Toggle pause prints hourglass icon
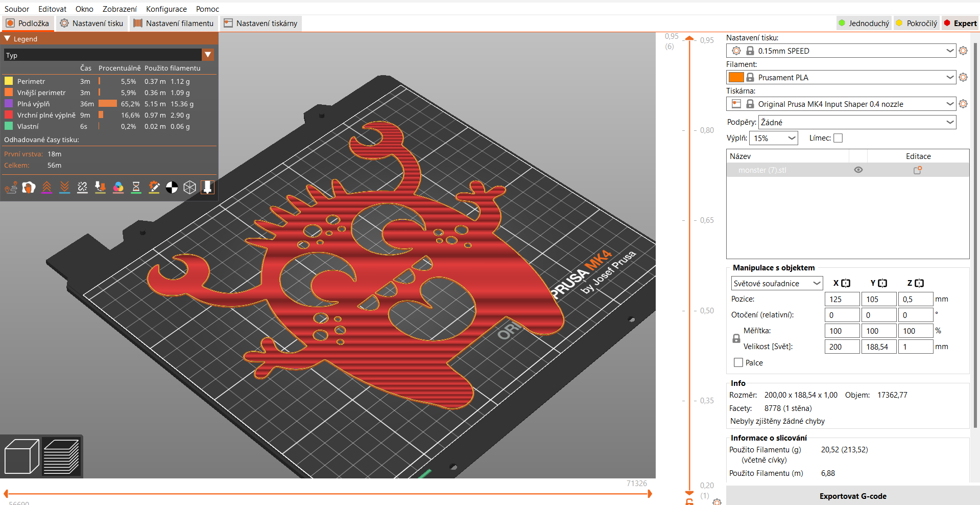Image resolution: width=980 pixels, height=505 pixels. 136,188
